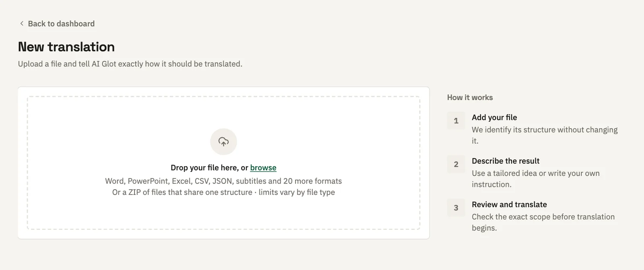Click the supported formats description line
Screen dimensions: 644x270
click(223, 181)
